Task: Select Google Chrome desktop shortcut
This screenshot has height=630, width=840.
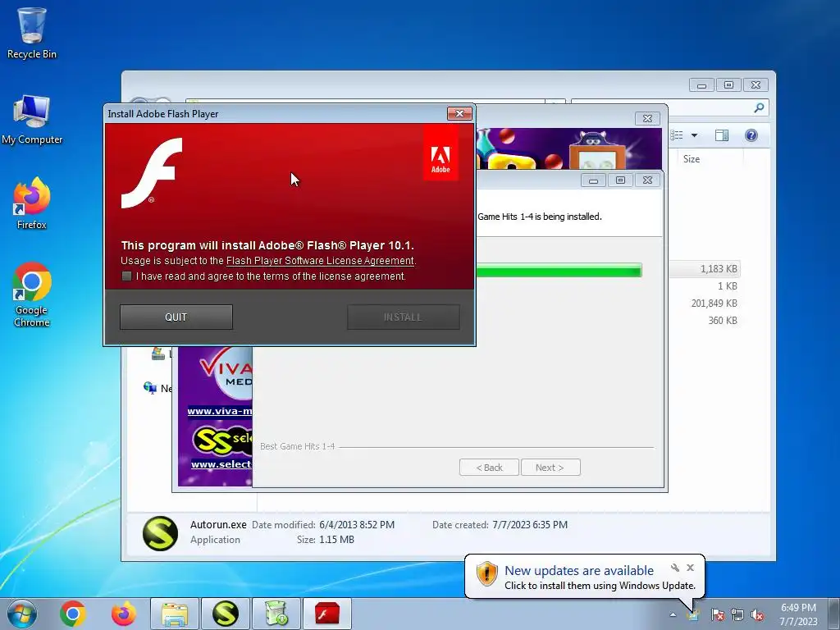Action: pos(32,295)
